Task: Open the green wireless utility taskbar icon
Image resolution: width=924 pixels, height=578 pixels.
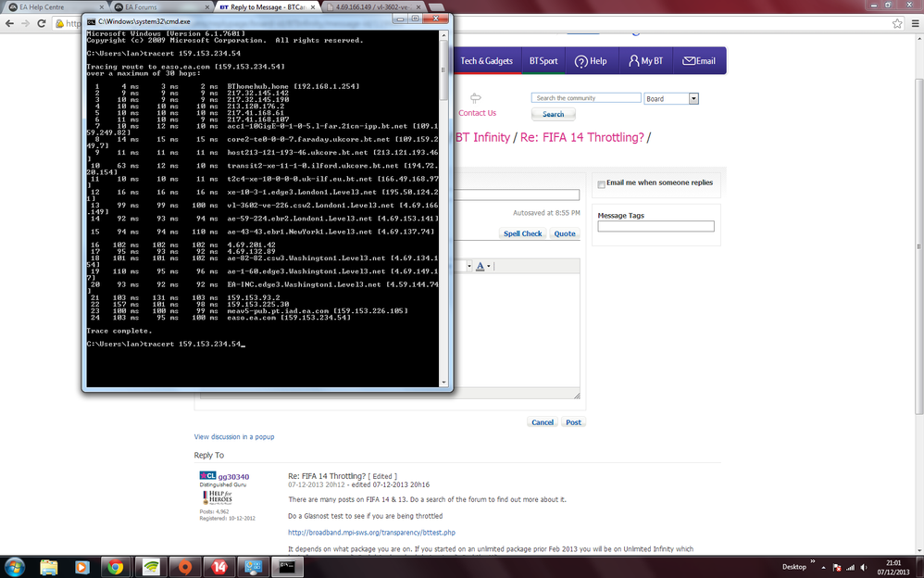Action: 152,568
